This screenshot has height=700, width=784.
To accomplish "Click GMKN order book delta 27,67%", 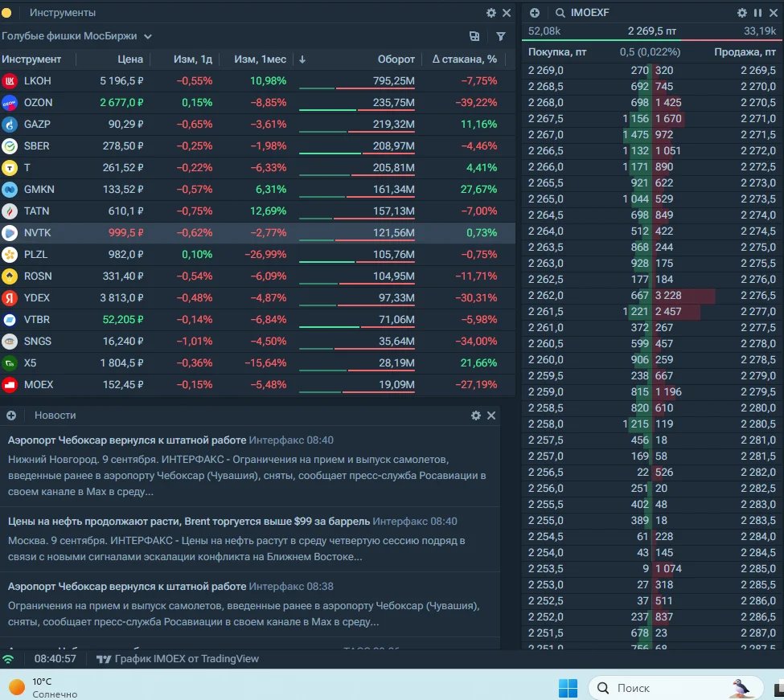I will tap(479, 190).
